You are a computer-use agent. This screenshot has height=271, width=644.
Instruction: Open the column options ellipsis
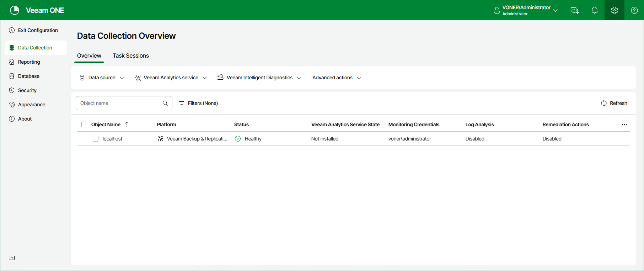pyautogui.click(x=624, y=124)
